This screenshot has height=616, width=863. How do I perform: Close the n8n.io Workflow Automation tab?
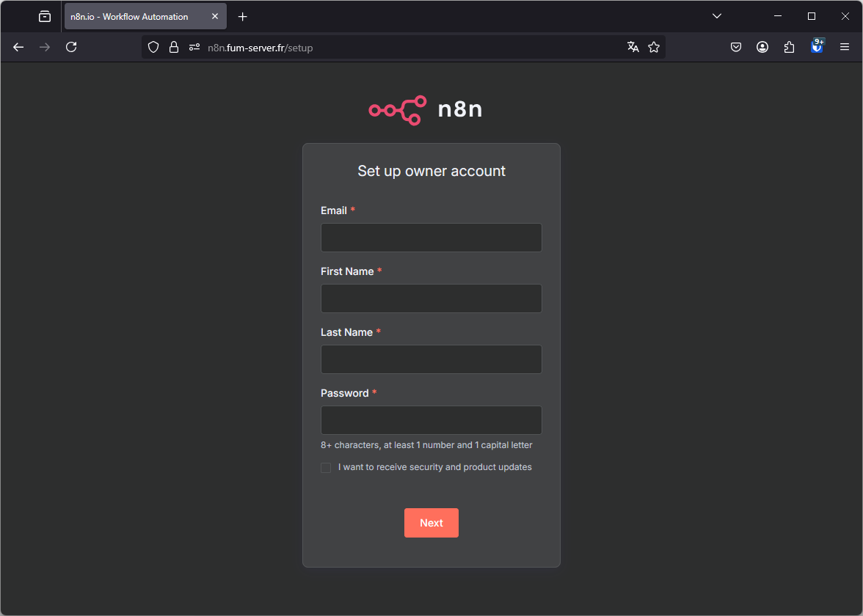215,16
